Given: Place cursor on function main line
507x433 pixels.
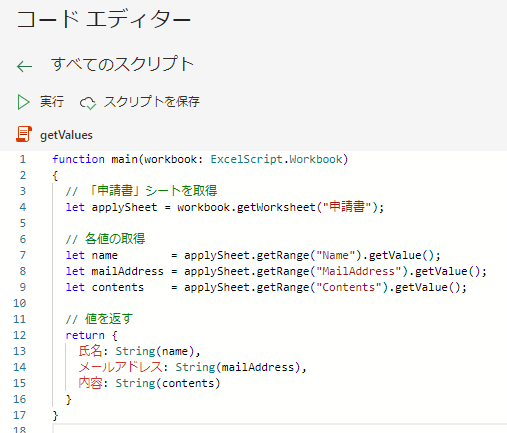Looking at the screenshot, I should [x=200, y=159].
